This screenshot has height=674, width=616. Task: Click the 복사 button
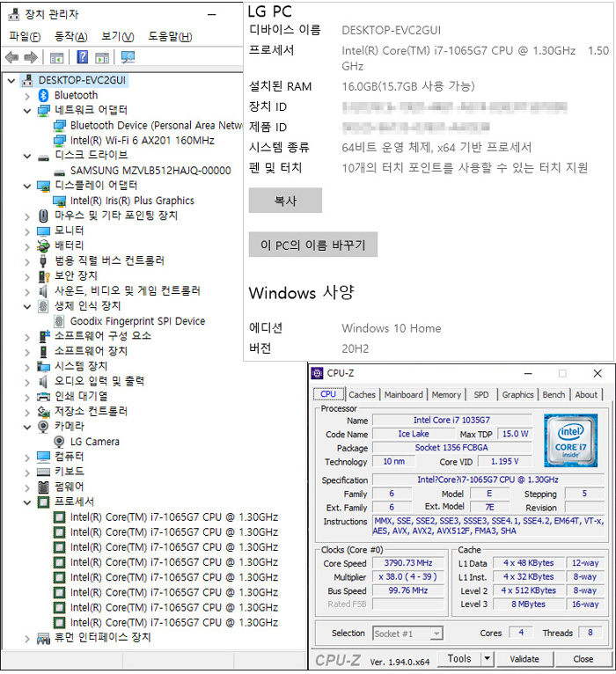(285, 201)
